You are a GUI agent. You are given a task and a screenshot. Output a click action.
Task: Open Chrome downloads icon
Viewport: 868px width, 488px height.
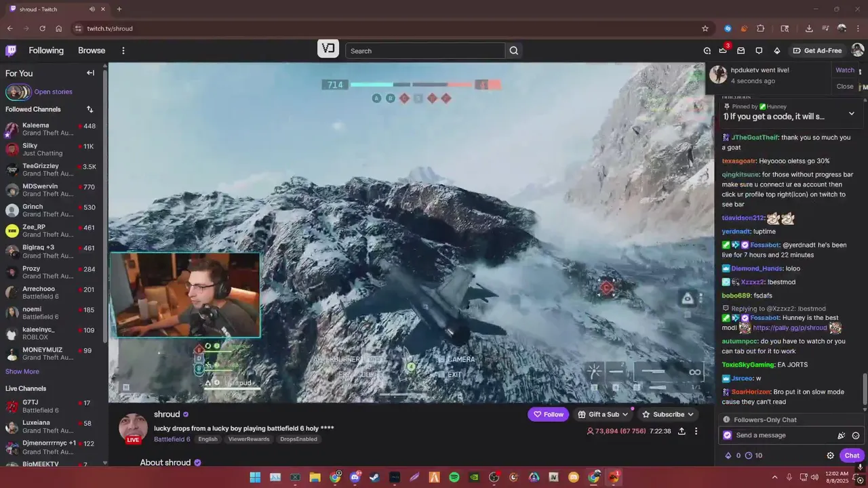pyautogui.click(x=809, y=28)
